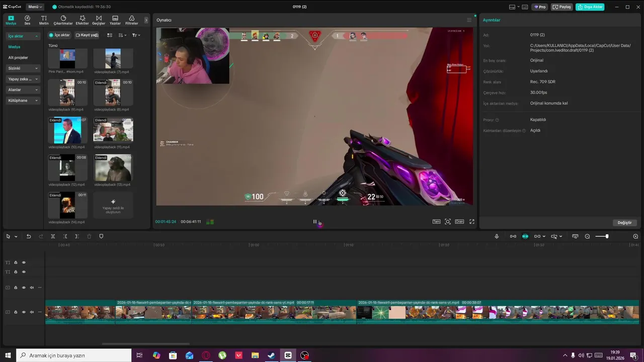The height and width of the screenshot is (362, 644).
Task: Zoom in the timeline with plus icon
Action: click(635, 236)
